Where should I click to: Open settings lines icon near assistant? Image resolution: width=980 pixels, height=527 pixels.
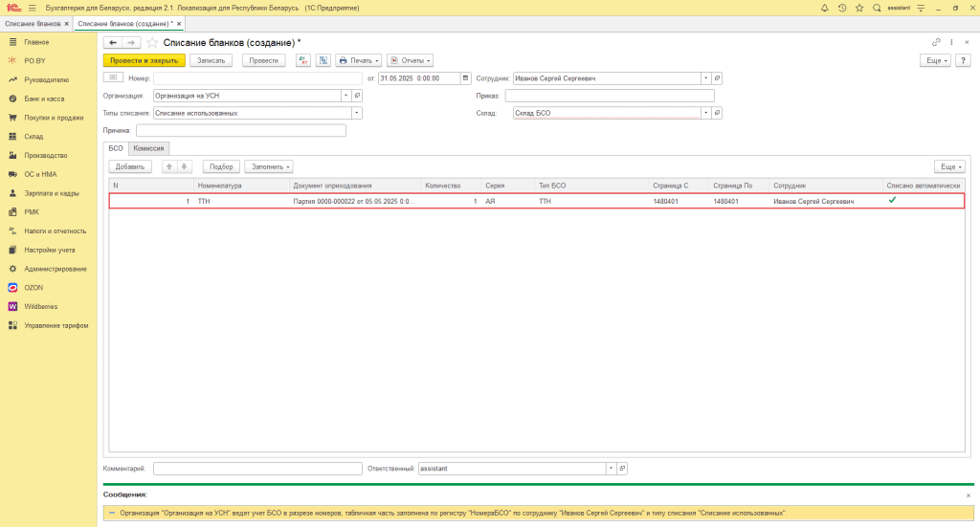coord(921,8)
